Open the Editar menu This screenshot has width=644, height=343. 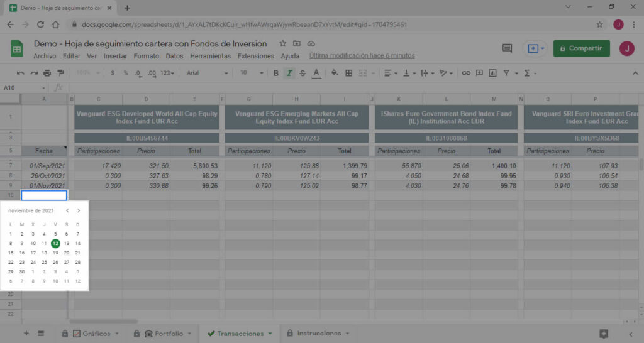click(72, 56)
